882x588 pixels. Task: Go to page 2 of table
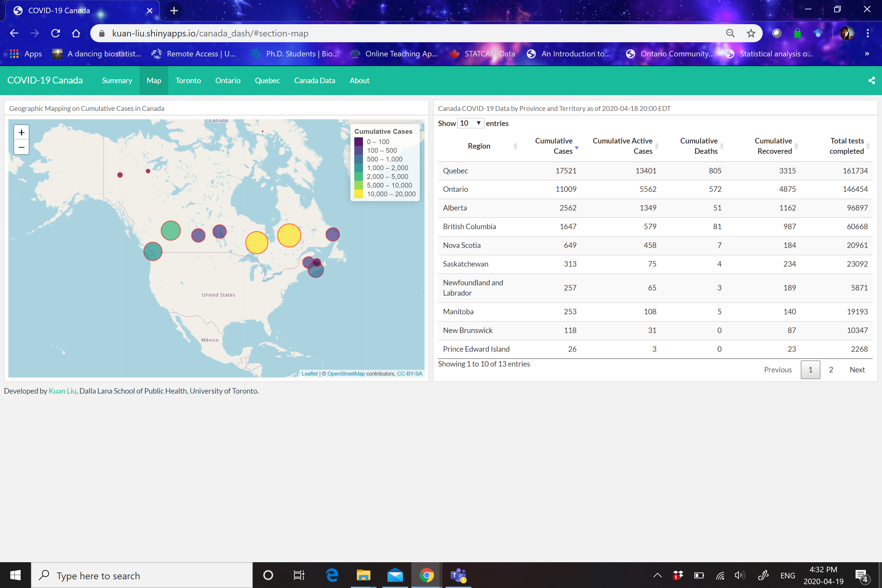tap(831, 370)
